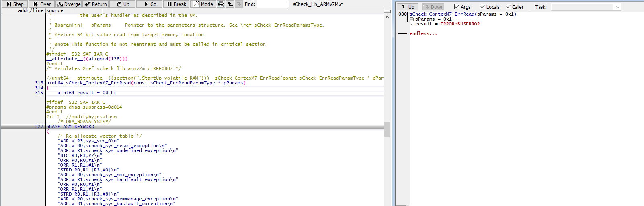Click line number 315 in the gutter

(x=39, y=93)
